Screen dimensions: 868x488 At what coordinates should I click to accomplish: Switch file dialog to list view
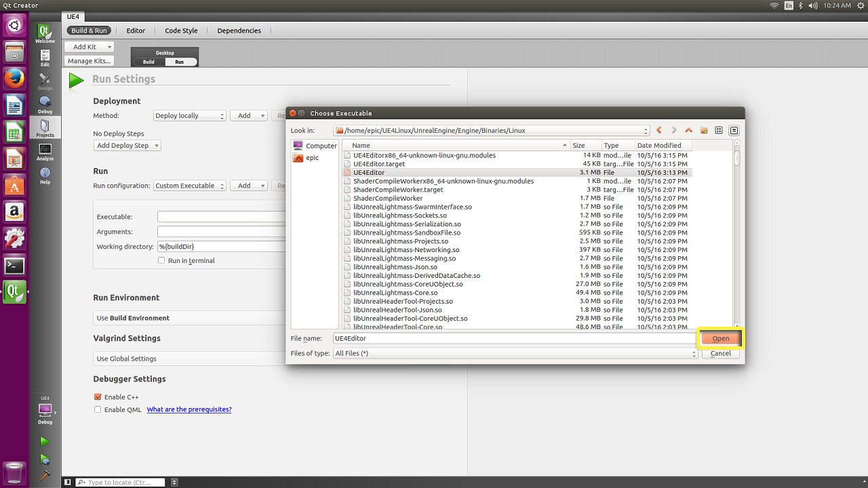point(719,130)
